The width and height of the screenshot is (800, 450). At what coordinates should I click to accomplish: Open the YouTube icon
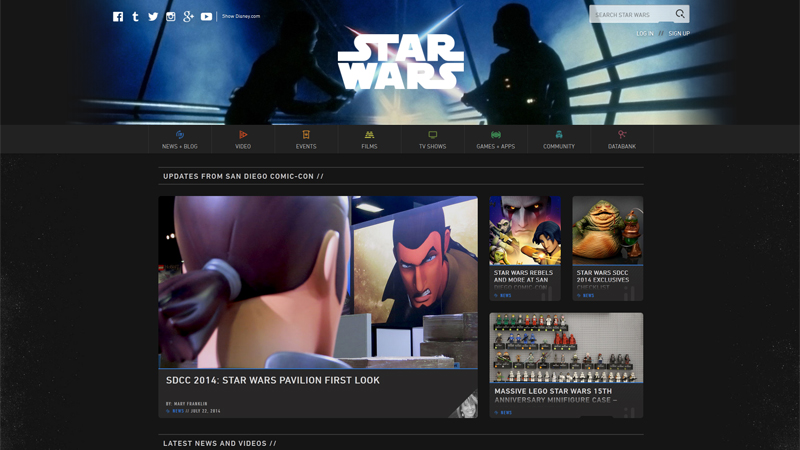point(206,17)
